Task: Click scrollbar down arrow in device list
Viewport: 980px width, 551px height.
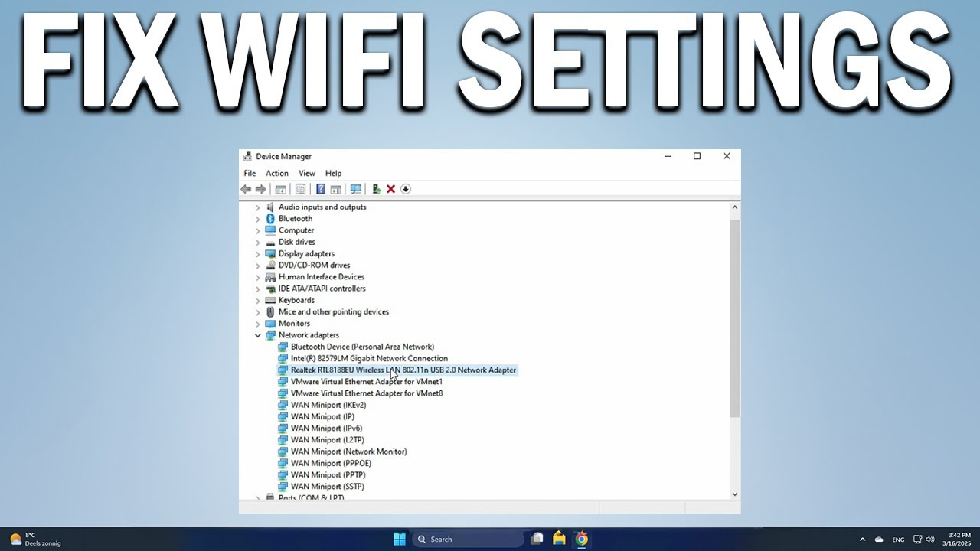Action: point(735,494)
